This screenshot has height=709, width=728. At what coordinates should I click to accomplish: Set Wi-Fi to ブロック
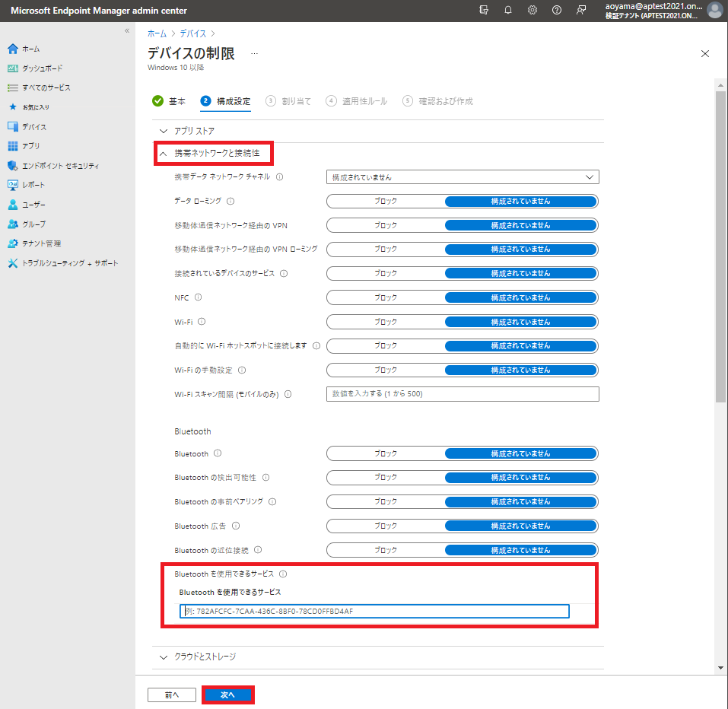[386, 322]
